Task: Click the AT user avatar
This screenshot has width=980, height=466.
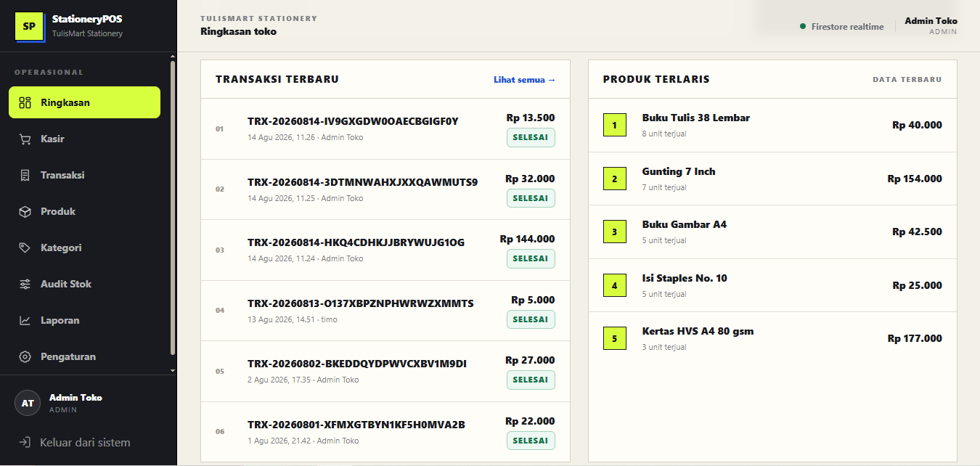Action: [x=28, y=403]
